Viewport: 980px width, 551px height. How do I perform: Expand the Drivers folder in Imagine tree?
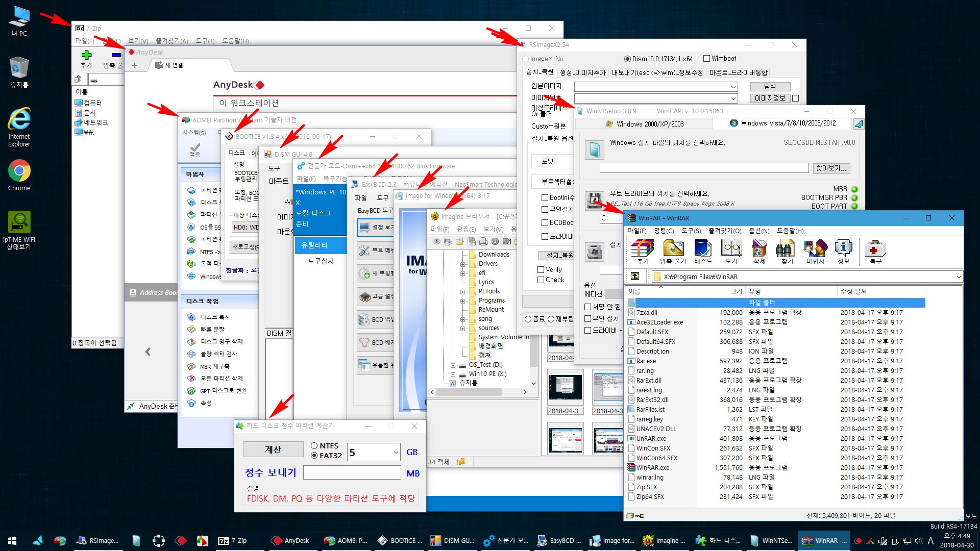[x=462, y=264]
